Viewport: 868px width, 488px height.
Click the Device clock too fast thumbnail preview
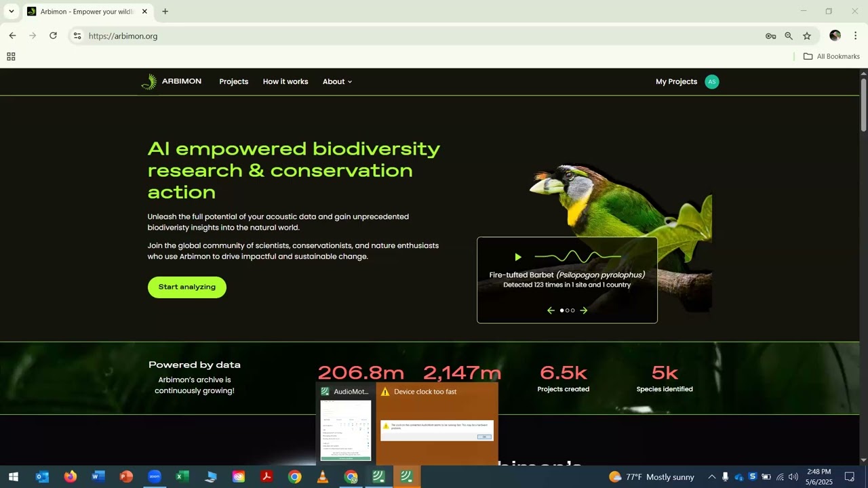click(x=437, y=430)
